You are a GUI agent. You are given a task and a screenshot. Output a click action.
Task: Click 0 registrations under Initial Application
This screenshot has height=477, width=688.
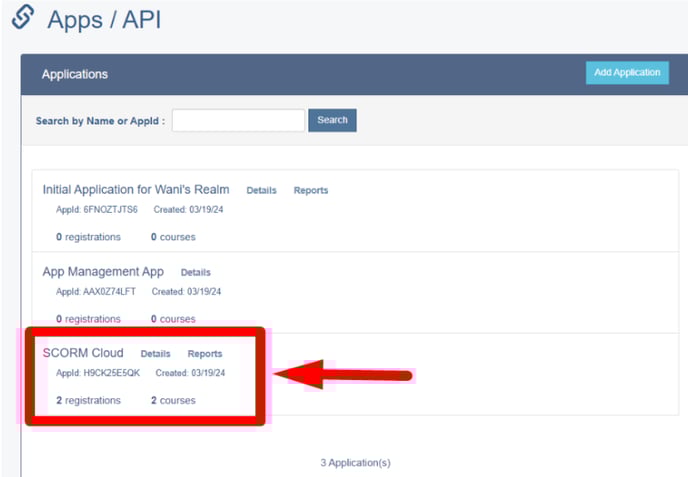88,237
